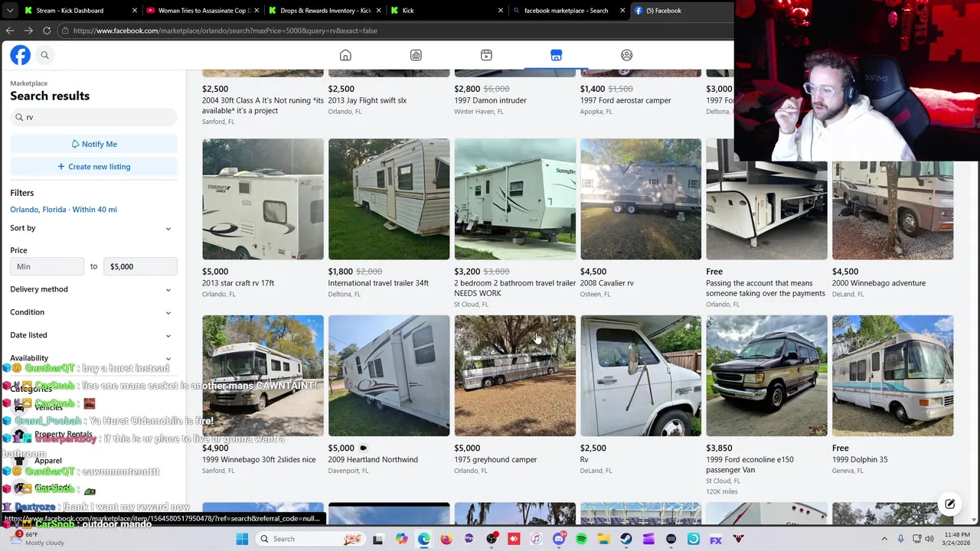Expand the Date listed filter
This screenshot has height=551, width=980.
pyautogui.click(x=91, y=335)
